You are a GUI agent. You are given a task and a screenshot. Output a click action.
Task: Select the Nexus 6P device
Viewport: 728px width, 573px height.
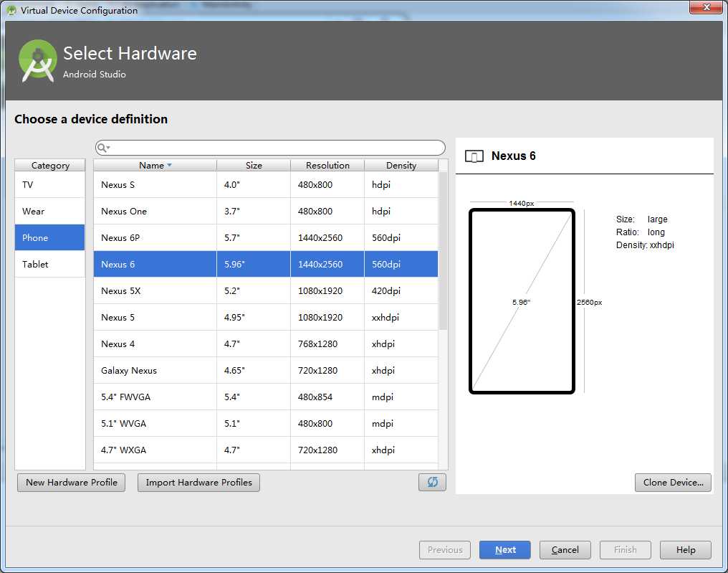click(266, 237)
